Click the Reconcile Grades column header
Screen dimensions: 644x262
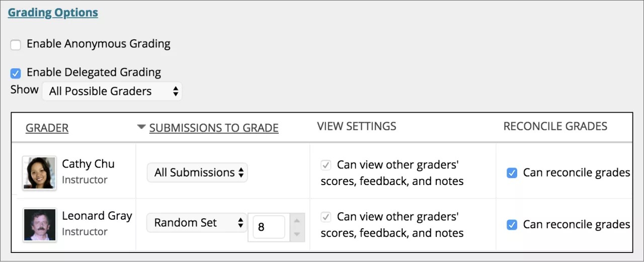555,126
